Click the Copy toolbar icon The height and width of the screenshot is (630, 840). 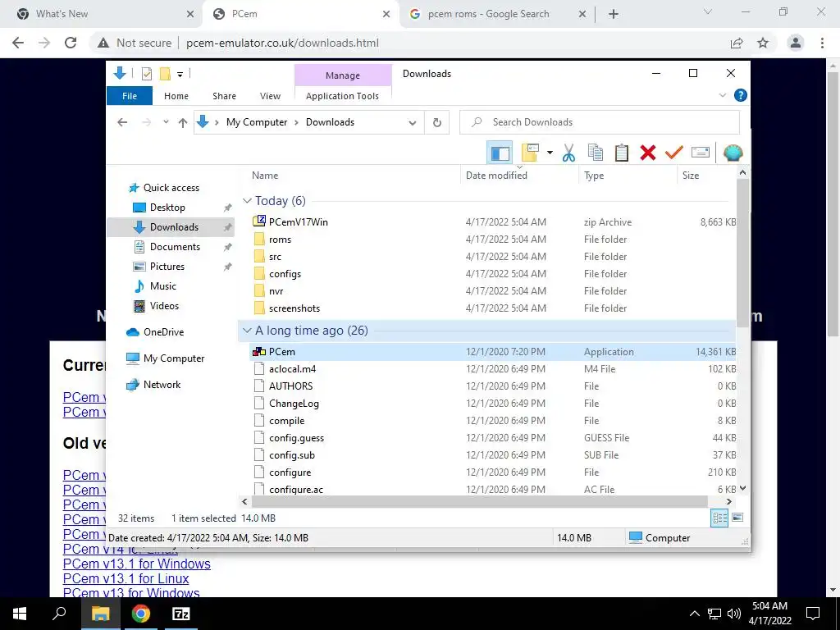[x=596, y=153]
